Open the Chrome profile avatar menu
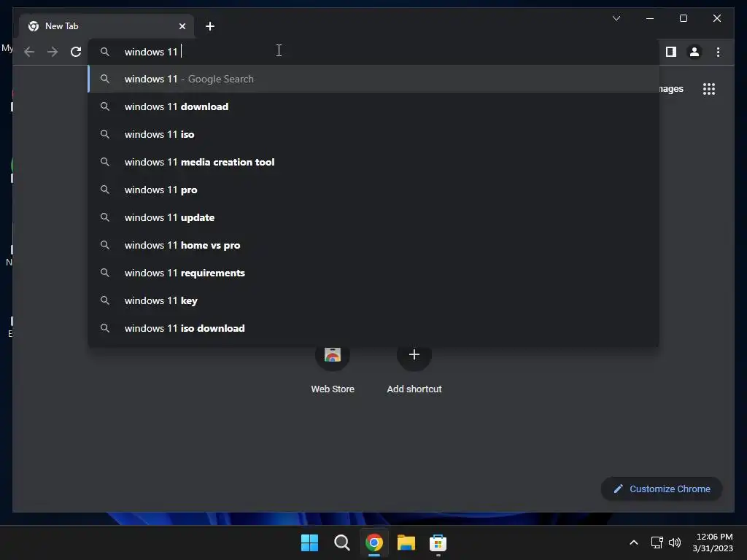747x560 pixels. 694,52
